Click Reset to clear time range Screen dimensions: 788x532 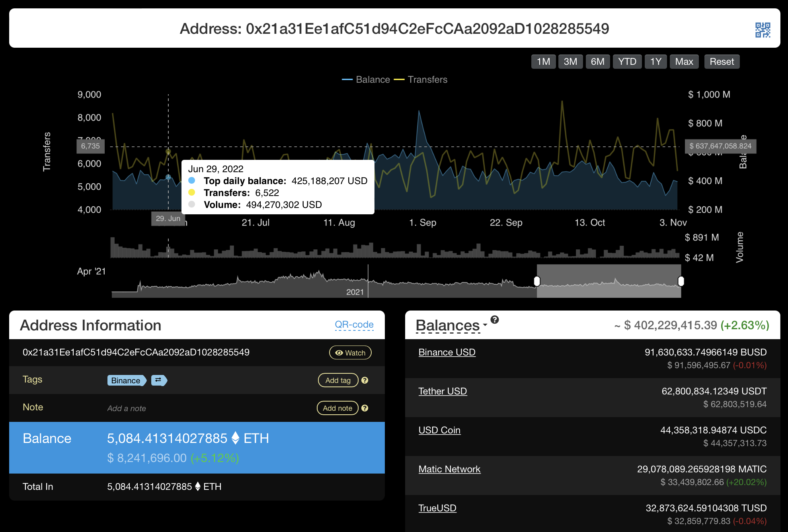[723, 61]
